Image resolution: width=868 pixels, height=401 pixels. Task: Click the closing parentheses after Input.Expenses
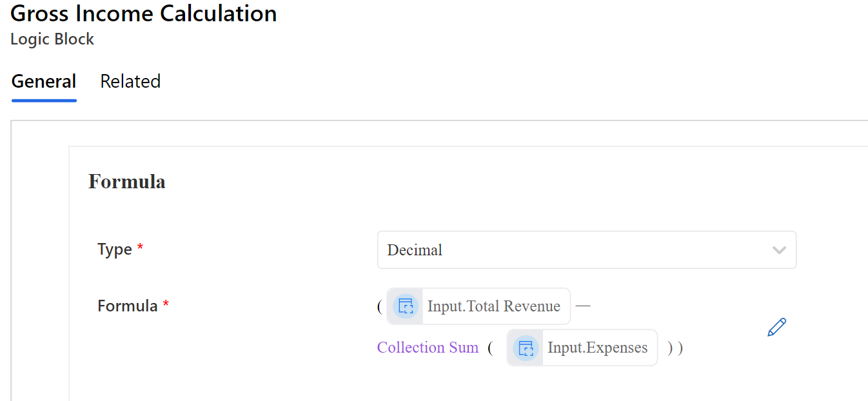(675, 348)
